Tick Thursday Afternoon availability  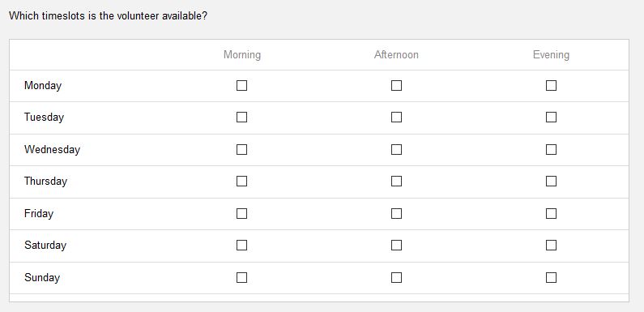[396, 181]
